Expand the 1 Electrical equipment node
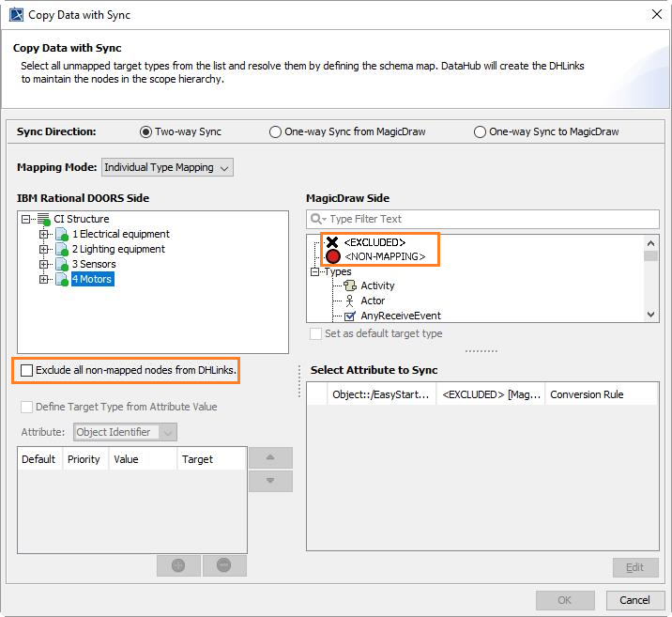This screenshot has width=672, height=617. [x=44, y=234]
